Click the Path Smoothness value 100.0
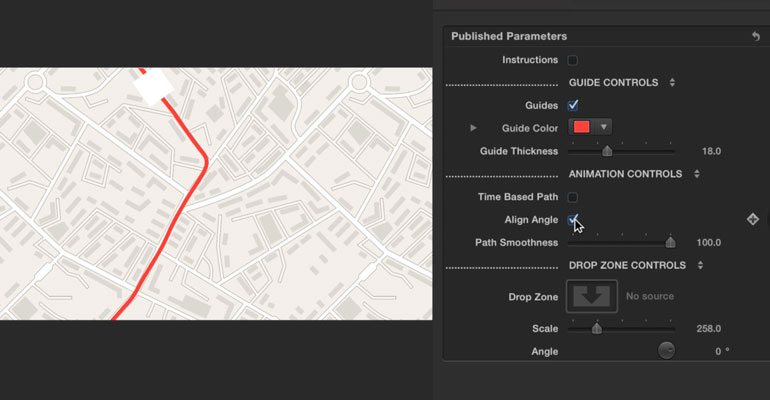Screen dimensions: 770x400 (709, 242)
